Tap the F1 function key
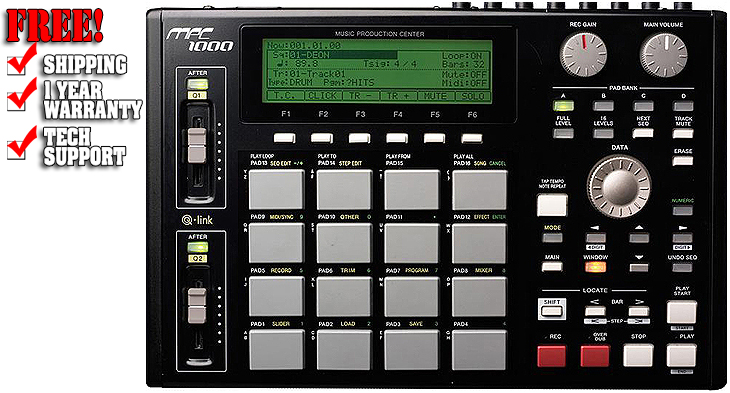This screenshot has width=730, height=393. [284, 138]
